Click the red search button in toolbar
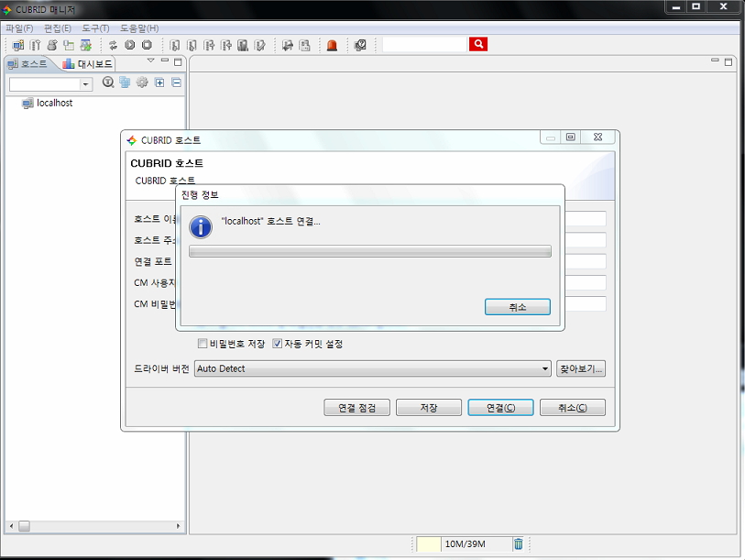This screenshot has height=560, width=745. [x=477, y=44]
